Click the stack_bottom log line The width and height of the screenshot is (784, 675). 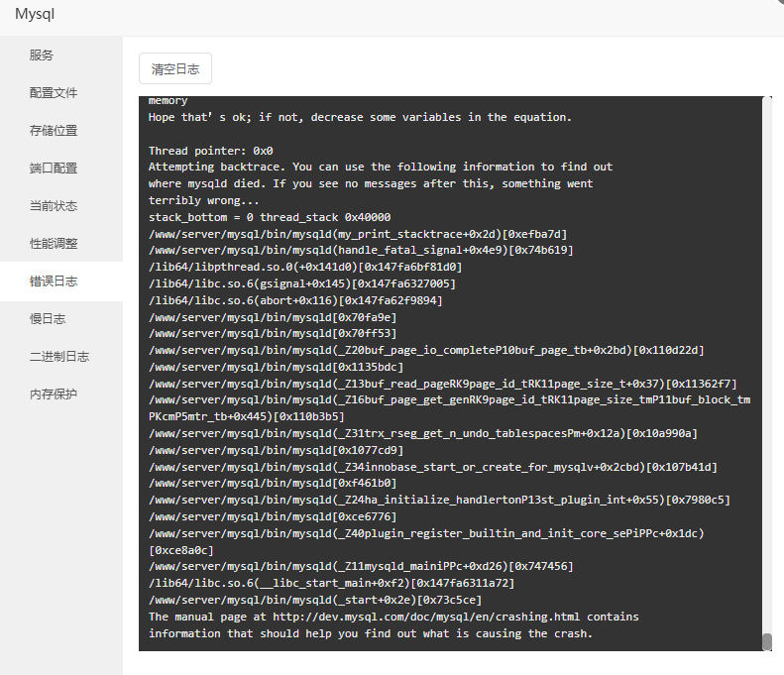(270, 217)
